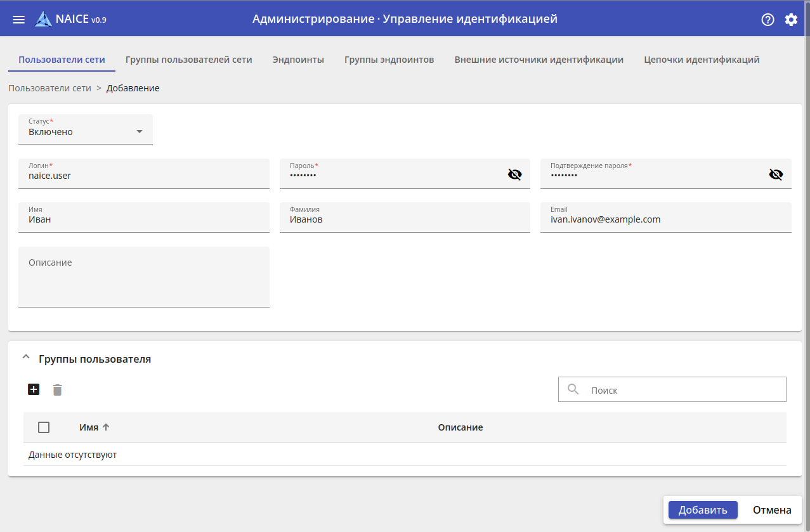Open the Группы эндпоинтов tab

coord(389,60)
